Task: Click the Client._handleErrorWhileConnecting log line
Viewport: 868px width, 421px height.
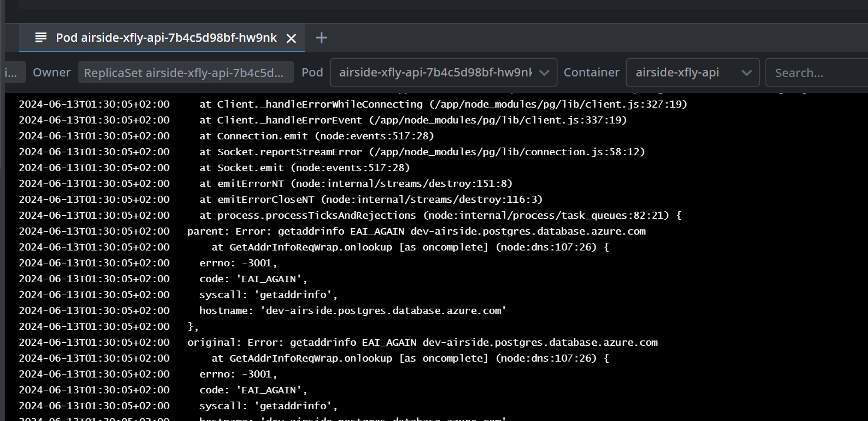Action: click(353, 104)
